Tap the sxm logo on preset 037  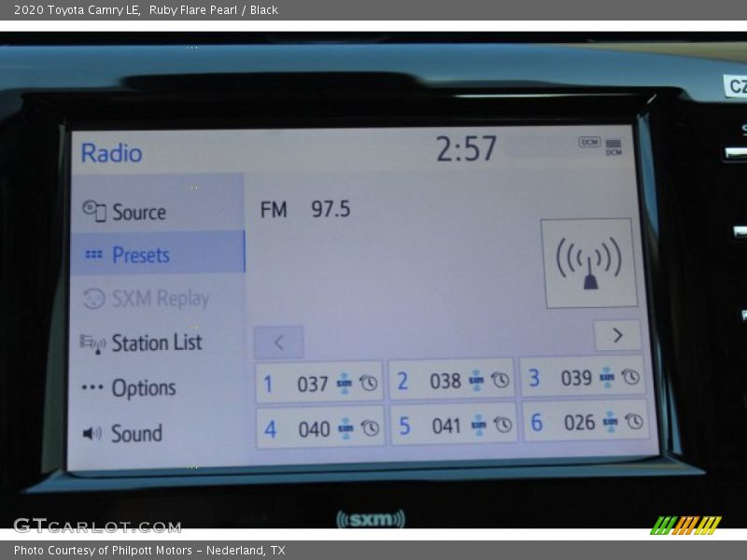(345, 384)
